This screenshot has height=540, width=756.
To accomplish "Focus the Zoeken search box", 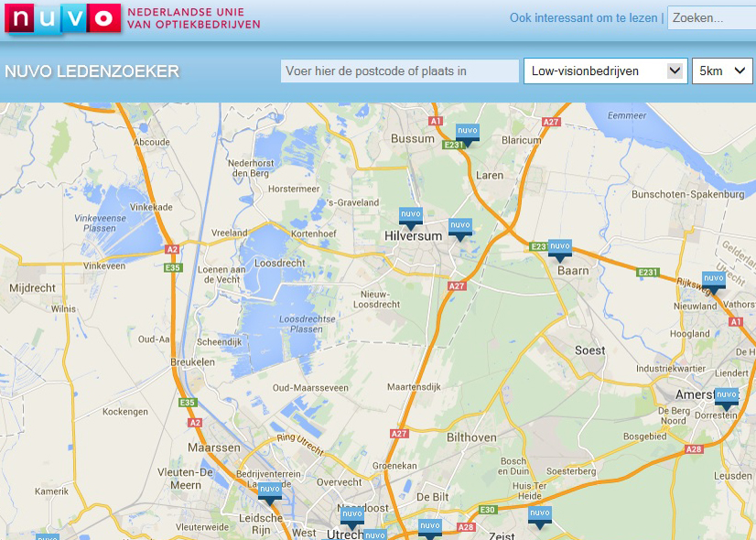I will pos(711,17).
